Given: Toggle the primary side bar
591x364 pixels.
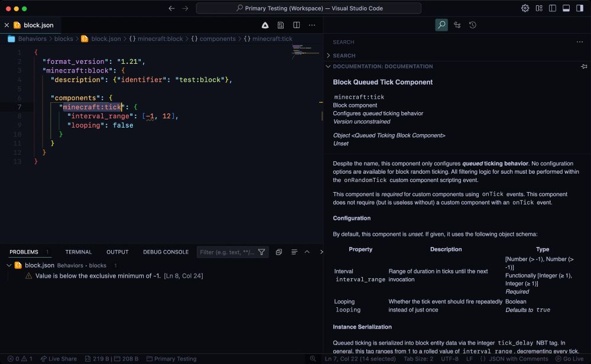Looking at the screenshot, I should [x=553, y=8].
